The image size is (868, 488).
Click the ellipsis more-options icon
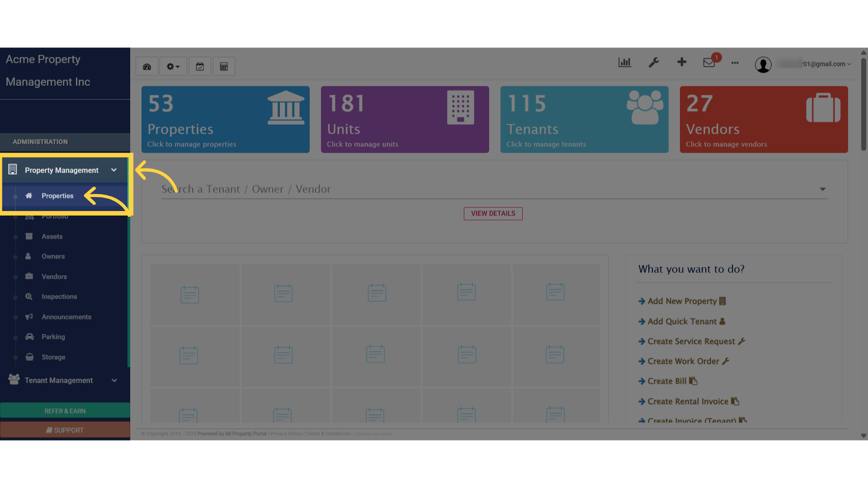click(735, 63)
